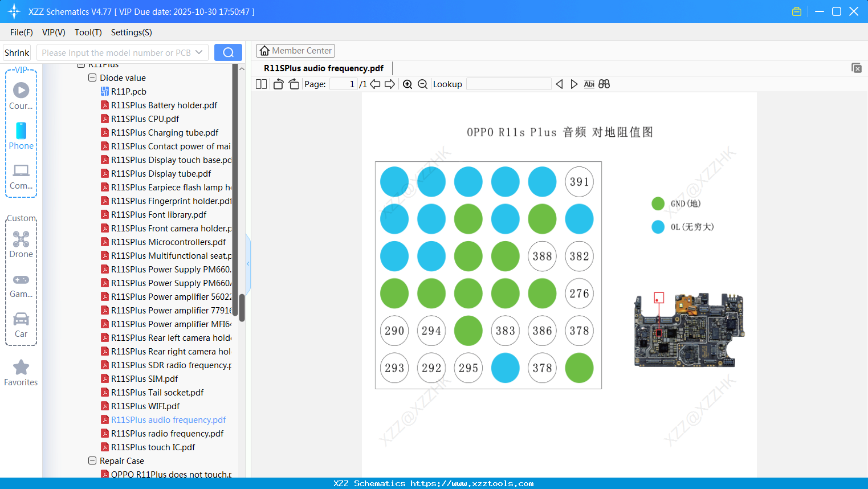Collapse the Repair Case folder

pyautogui.click(x=92, y=461)
